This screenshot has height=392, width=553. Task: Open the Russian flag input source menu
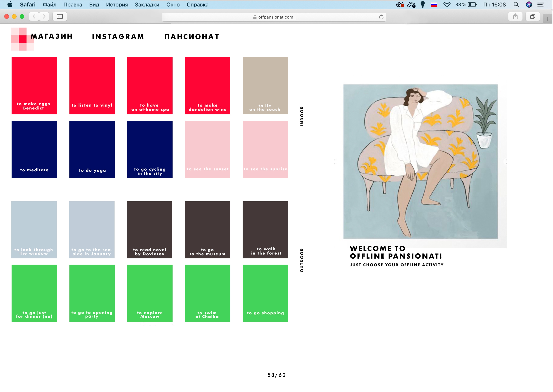434,5
